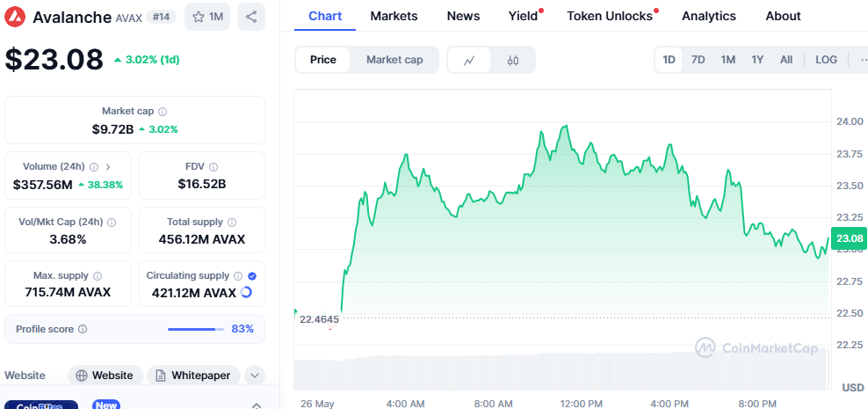Viewport: 868px width, 409px height.
Task: Set chart range to 7D
Action: (x=698, y=60)
